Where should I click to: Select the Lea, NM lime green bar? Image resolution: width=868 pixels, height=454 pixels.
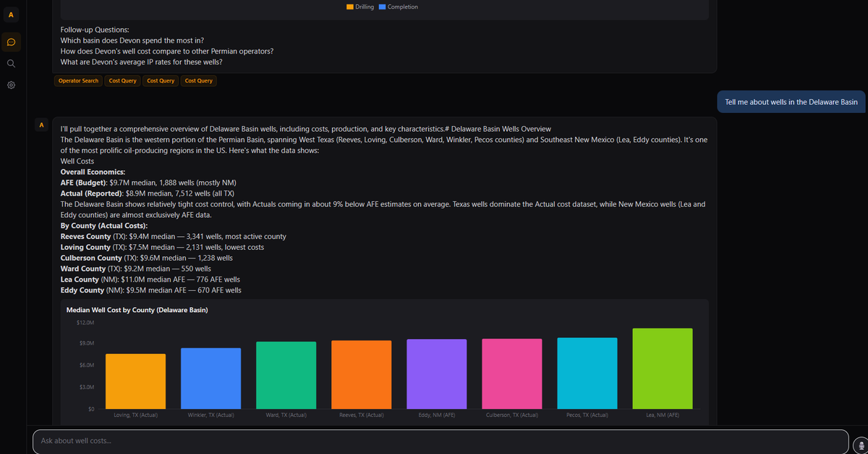[x=662, y=369]
